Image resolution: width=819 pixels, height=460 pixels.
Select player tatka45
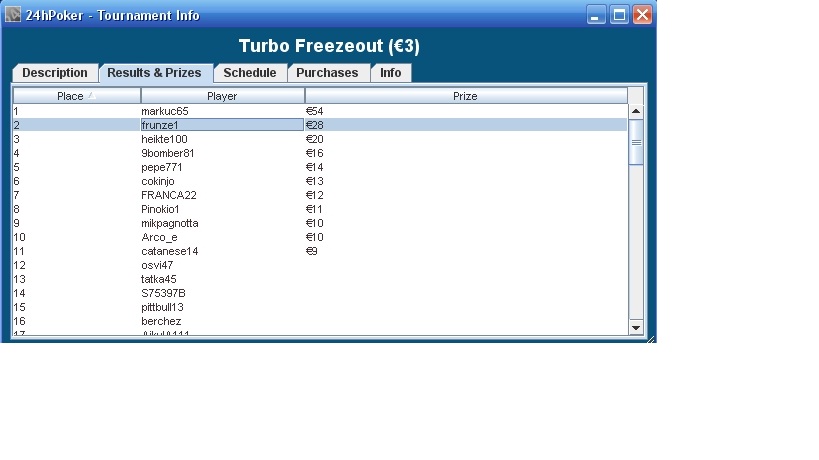point(159,279)
